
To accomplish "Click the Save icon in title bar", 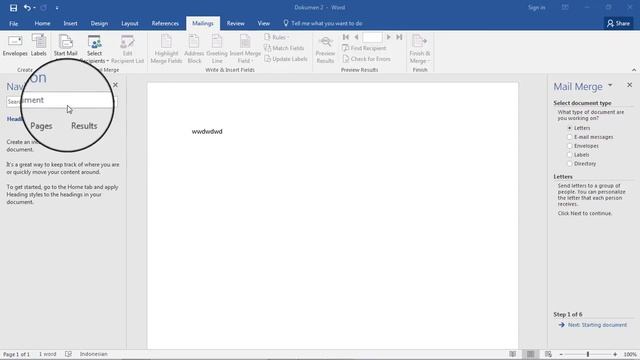I will 13,8.
